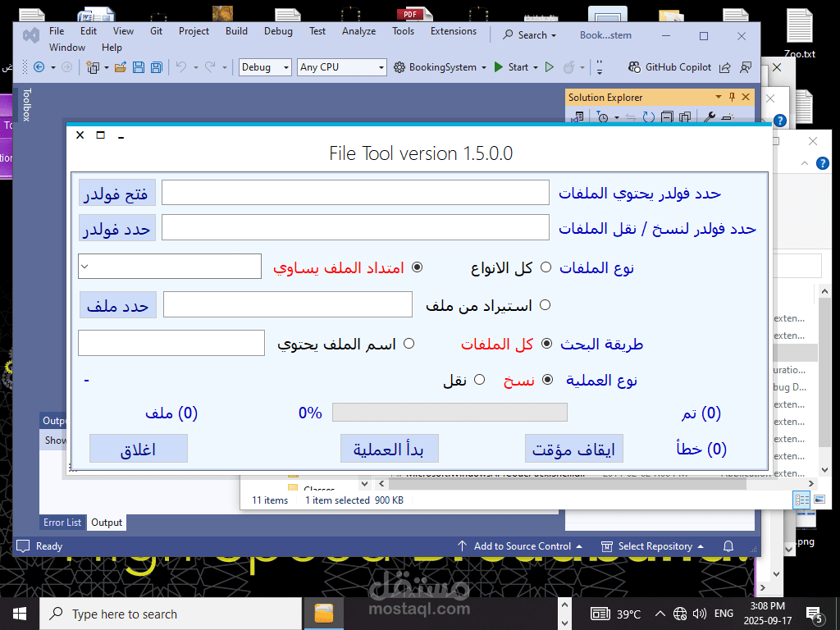Click the 0% progress bar

[x=450, y=412]
